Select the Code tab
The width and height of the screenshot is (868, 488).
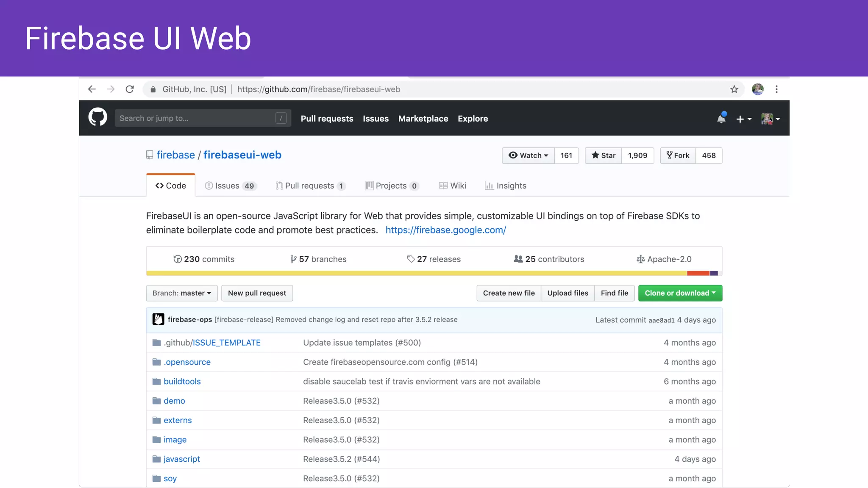coord(171,186)
